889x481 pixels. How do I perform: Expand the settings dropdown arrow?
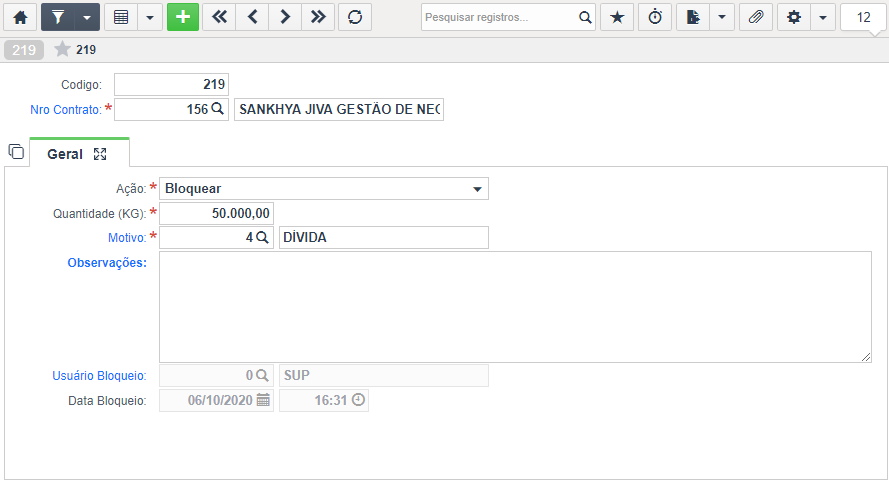[x=823, y=17]
